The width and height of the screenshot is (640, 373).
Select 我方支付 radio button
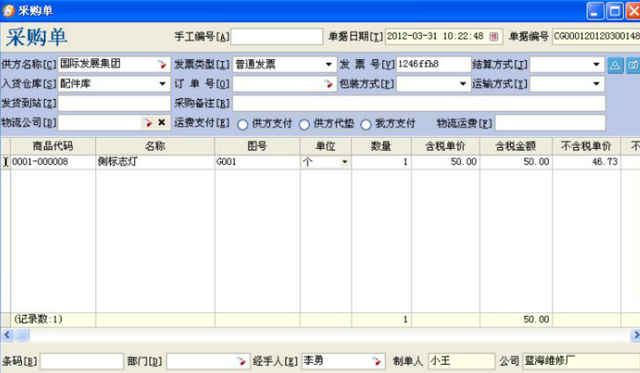tap(366, 124)
